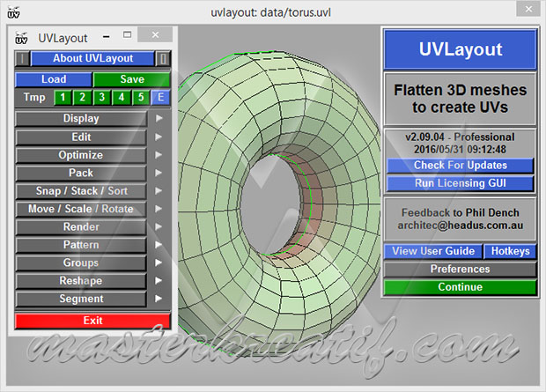The image size is (546, 392).
Task: Expand the arrow next to Segment
Action: point(159,299)
